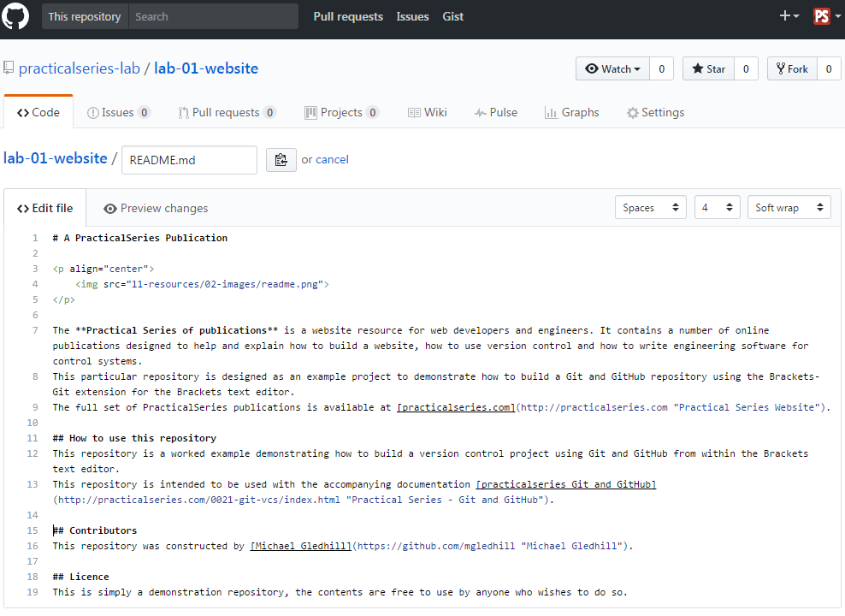Fork this repository

point(792,69)
